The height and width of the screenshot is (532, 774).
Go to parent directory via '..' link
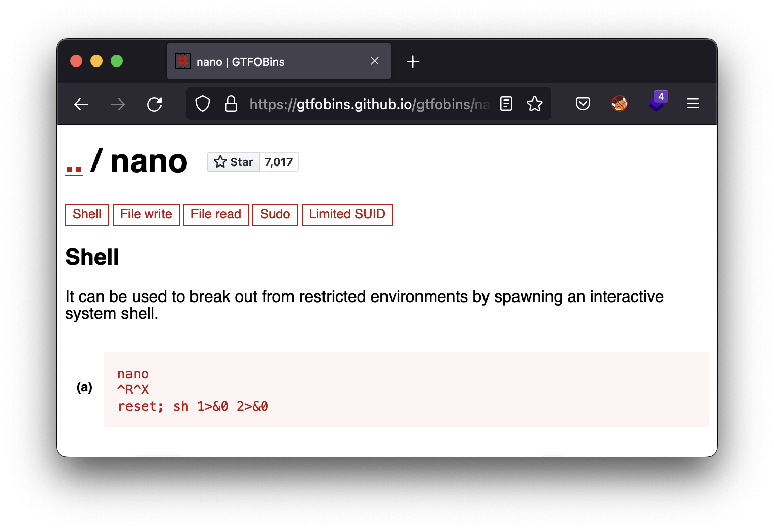coord(74,169)
